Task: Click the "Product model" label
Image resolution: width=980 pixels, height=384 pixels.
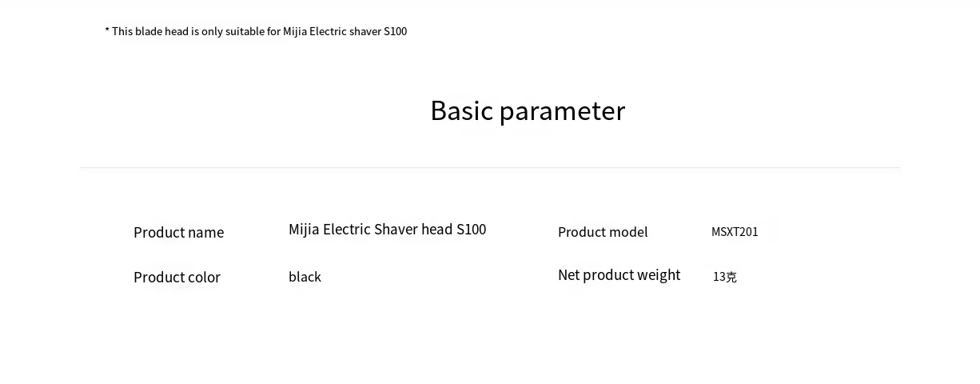Action: coord(603,232)
